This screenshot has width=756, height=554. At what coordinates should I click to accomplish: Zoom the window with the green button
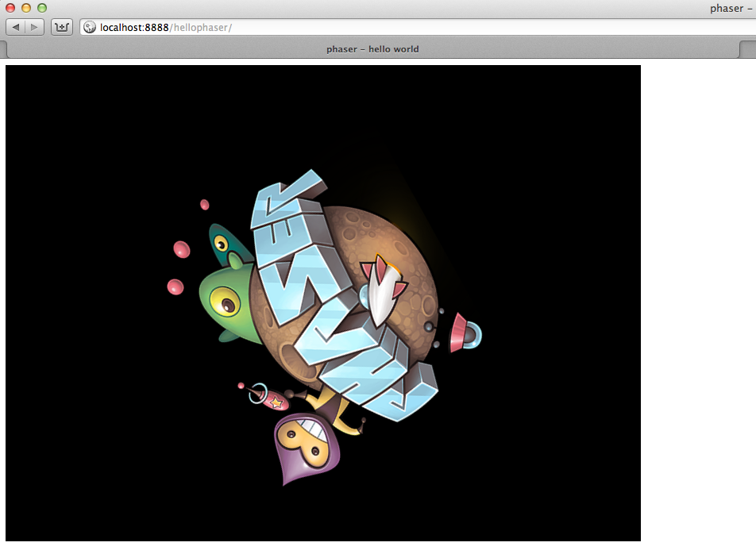[x=42, y=8]
